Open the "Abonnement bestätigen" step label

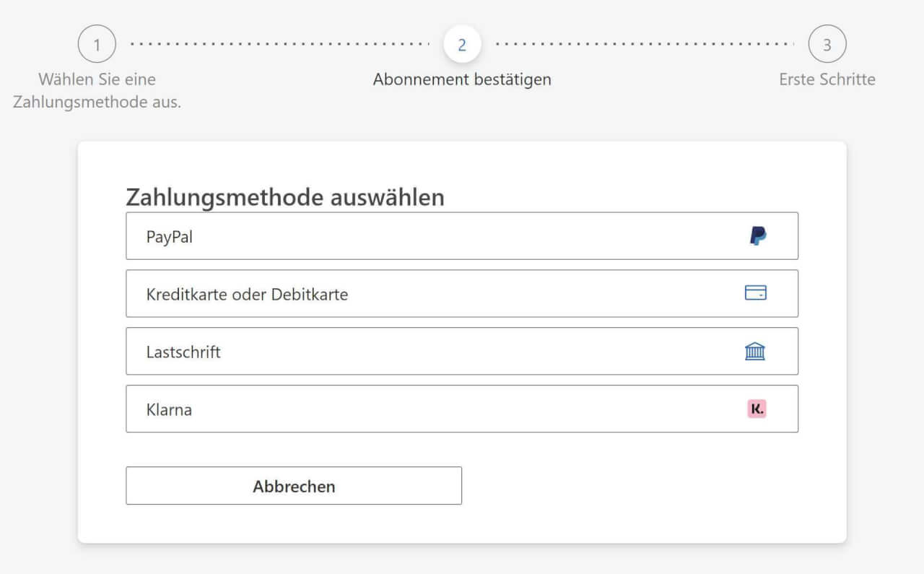tap(462, 79)
